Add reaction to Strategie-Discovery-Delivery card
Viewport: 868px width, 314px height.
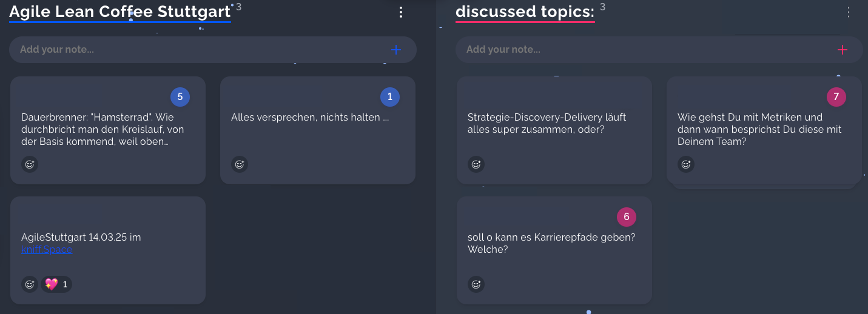click(x=476, y=164)
